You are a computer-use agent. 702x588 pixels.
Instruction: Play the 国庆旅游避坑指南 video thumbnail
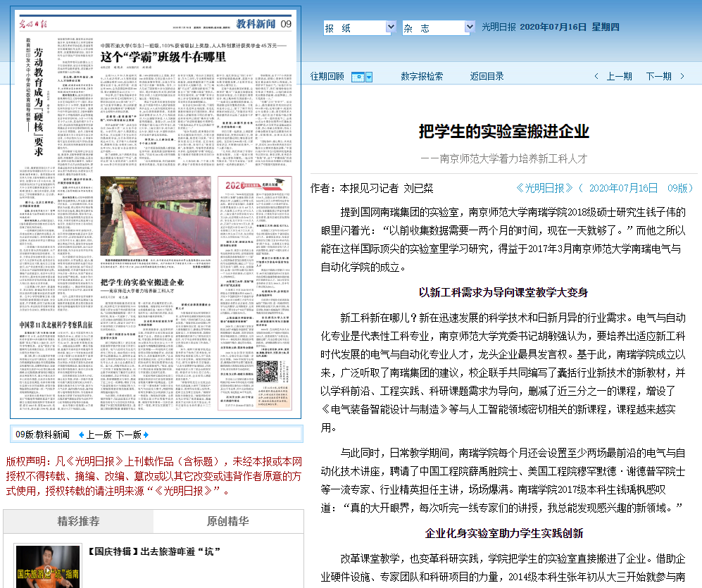48,566
